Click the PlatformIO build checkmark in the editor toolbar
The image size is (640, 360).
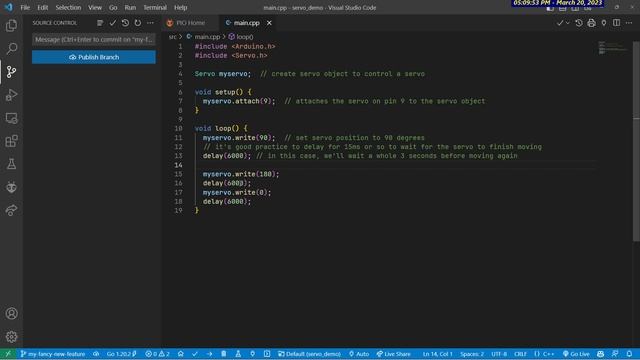point(560,23)
